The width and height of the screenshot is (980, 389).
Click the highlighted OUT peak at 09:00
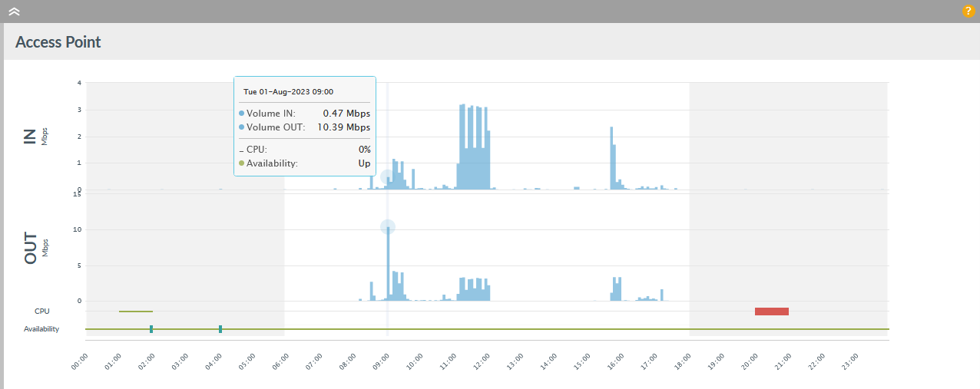[388, 227]
